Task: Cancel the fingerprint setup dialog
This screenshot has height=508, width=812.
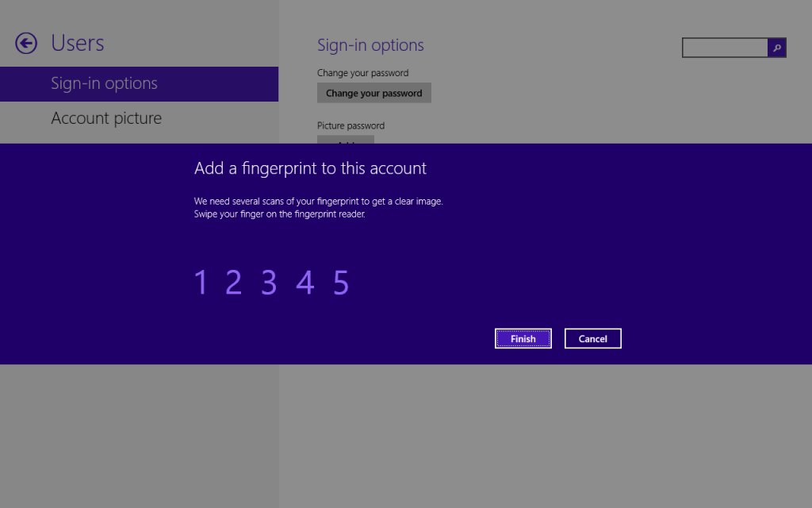Action: coord(592,339)
